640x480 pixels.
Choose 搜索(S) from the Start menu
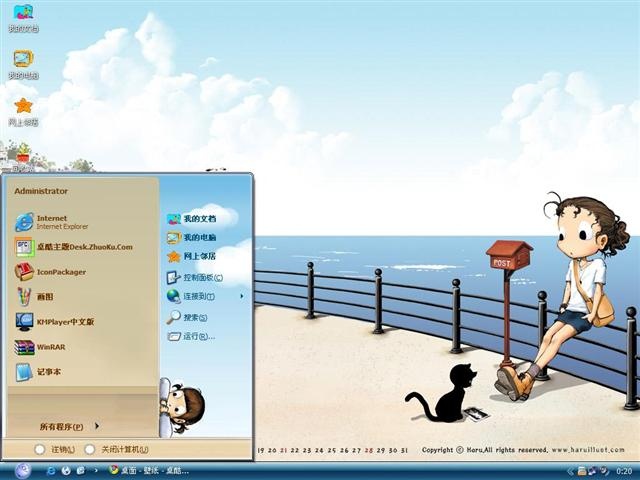(187, 317)
